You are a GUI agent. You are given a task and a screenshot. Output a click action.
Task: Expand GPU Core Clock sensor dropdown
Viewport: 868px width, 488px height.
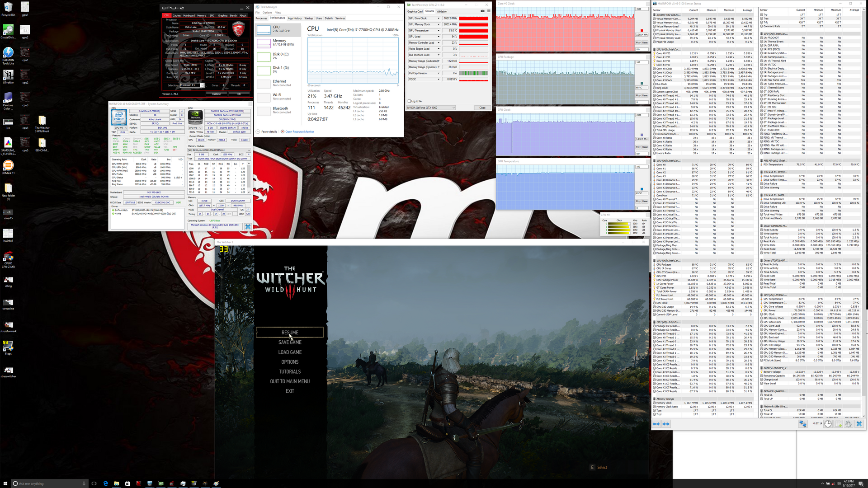tap(438, 19)
